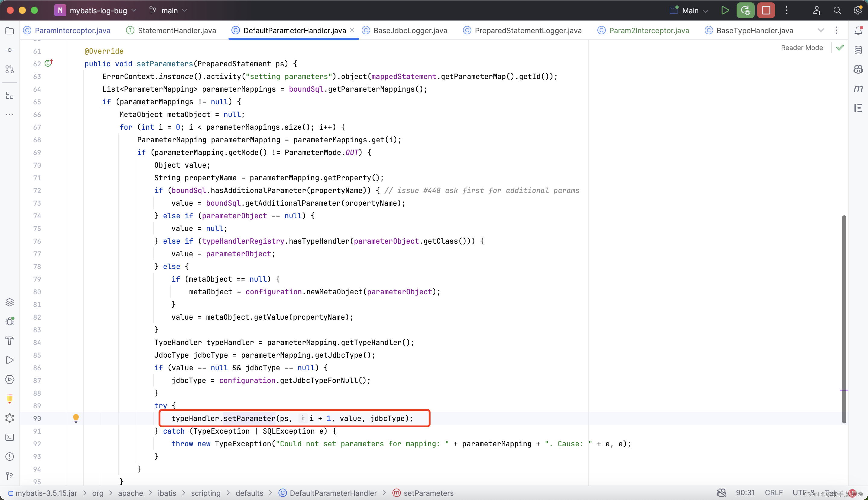
Task: Toggle Reader Mode in the editor
Action: 802,48
